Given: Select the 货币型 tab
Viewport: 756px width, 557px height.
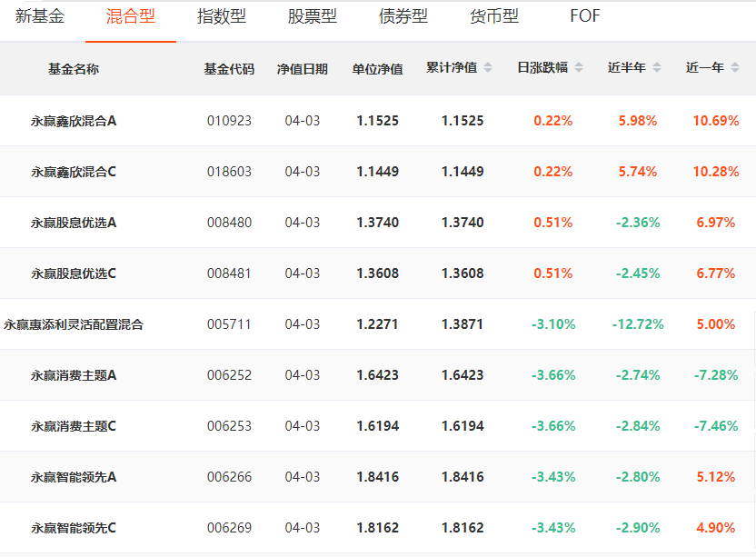Looking at the screenshot, I should coord(494,16).
